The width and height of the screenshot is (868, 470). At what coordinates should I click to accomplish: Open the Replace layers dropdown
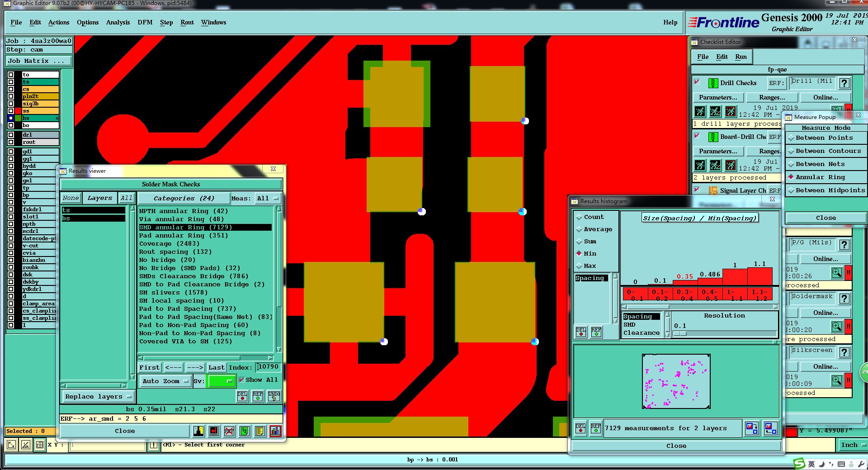click(98, 397)
